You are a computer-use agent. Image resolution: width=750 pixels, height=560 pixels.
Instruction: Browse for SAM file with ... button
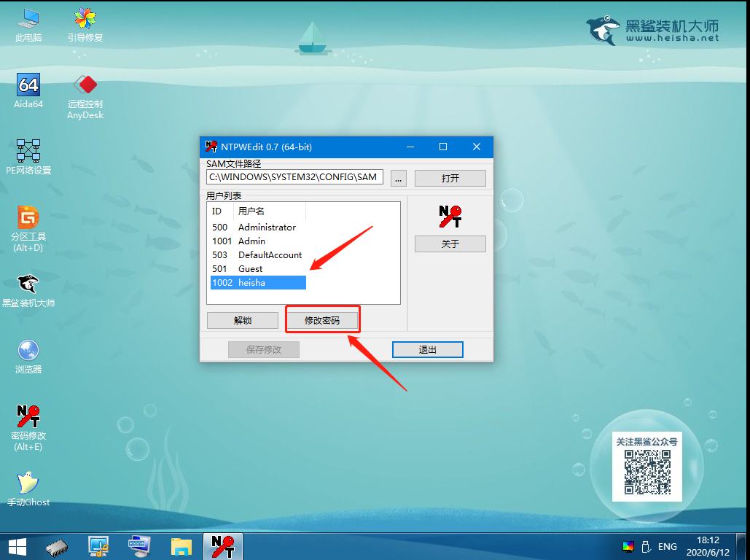[398, 178]
